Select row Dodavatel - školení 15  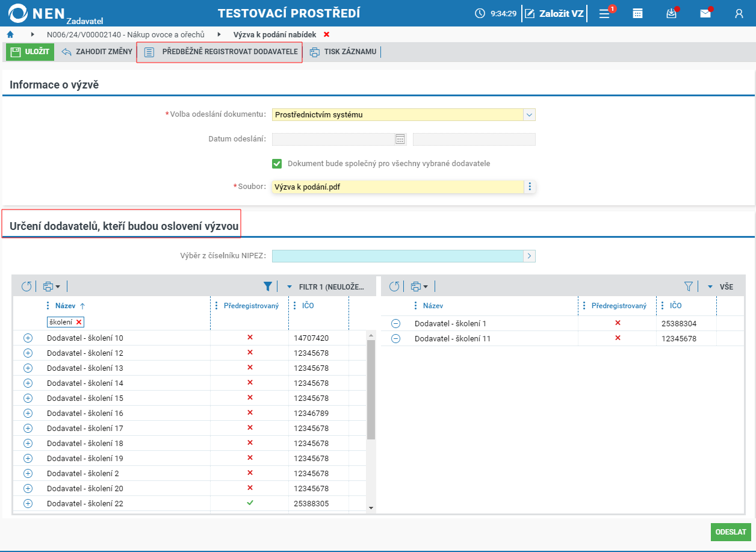(190, 398)
